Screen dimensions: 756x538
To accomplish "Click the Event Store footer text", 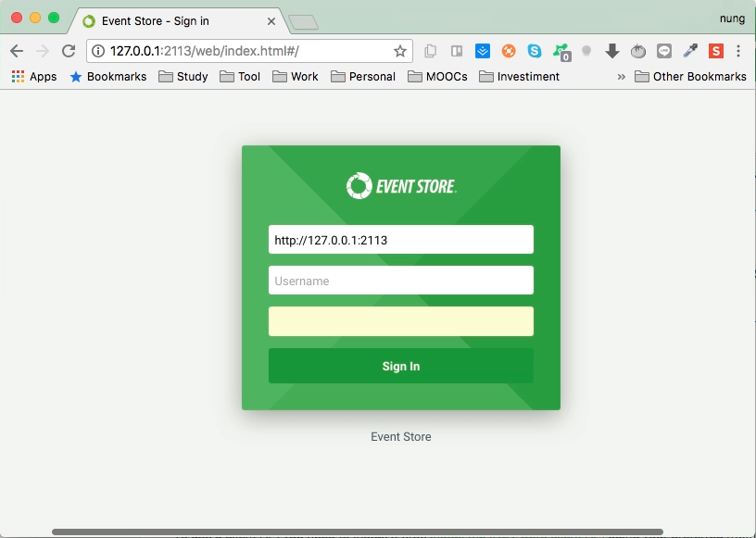I will pos(401,437).
